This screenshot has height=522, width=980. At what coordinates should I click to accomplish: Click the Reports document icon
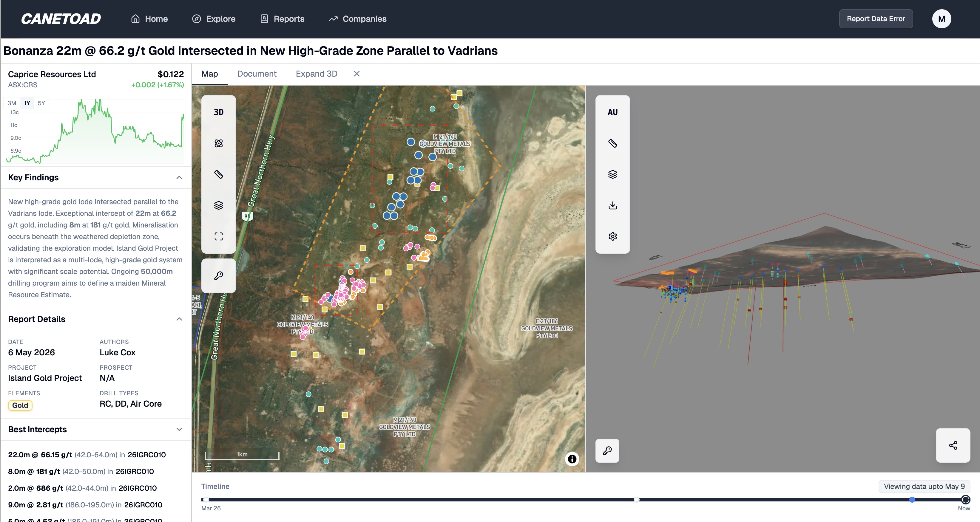(264, 18)
